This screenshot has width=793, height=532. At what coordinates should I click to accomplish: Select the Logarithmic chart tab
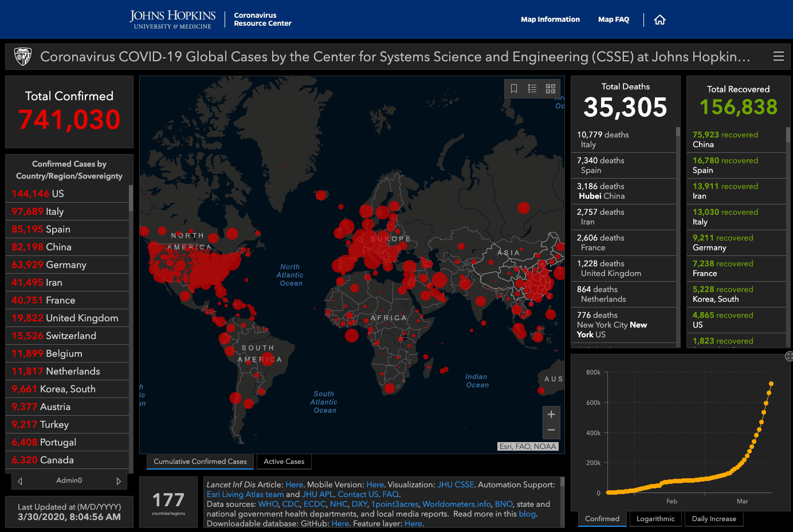[655, 519]
